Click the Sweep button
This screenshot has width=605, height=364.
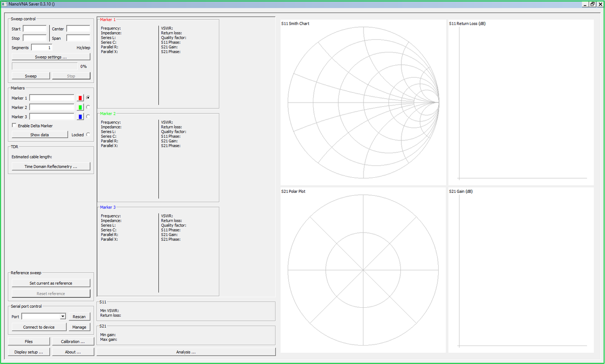pyautogui.click(x=31, y=76)
